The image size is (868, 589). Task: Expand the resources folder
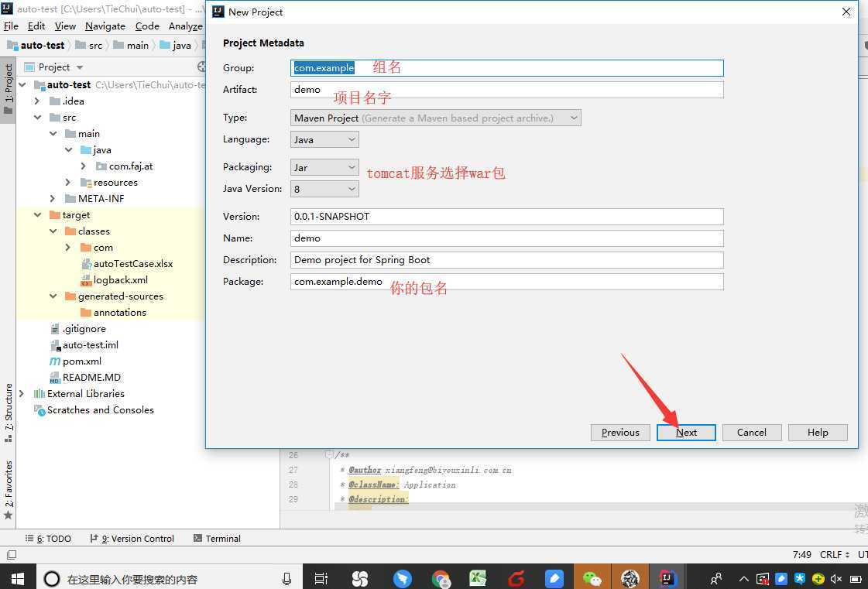(68, 182)
